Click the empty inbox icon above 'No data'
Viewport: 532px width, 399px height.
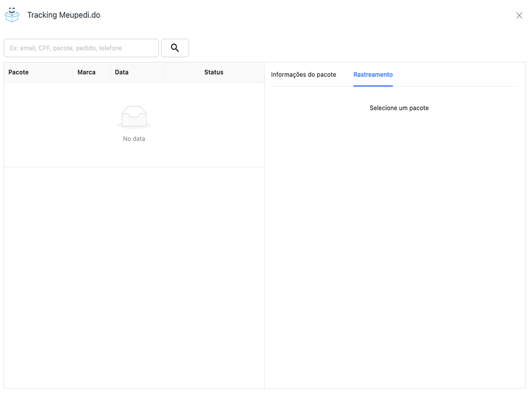pos(134,116)
